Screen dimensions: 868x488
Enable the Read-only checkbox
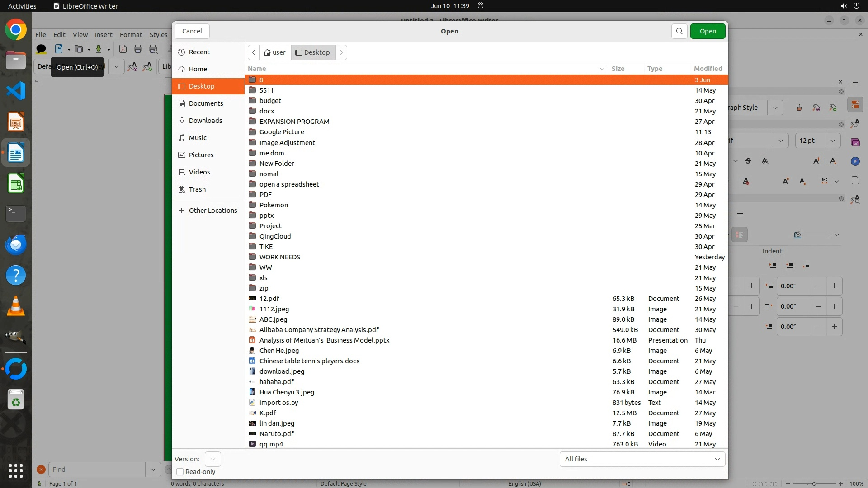point(180,472)
